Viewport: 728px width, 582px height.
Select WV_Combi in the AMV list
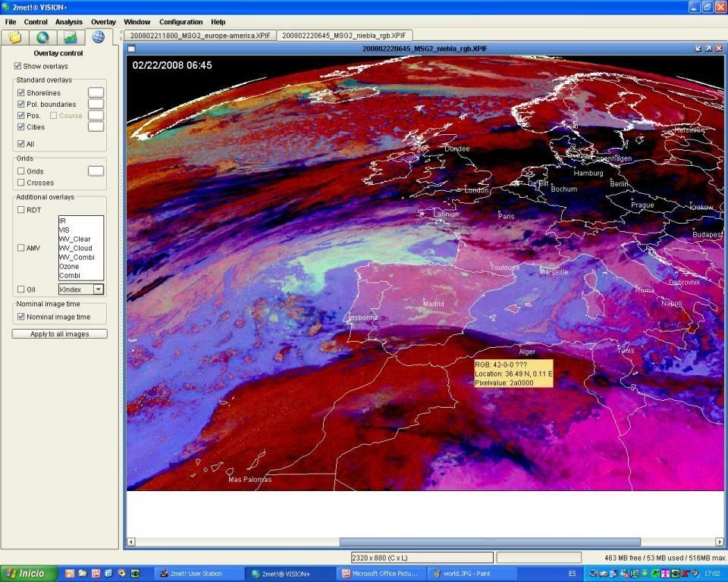point(81,257)
